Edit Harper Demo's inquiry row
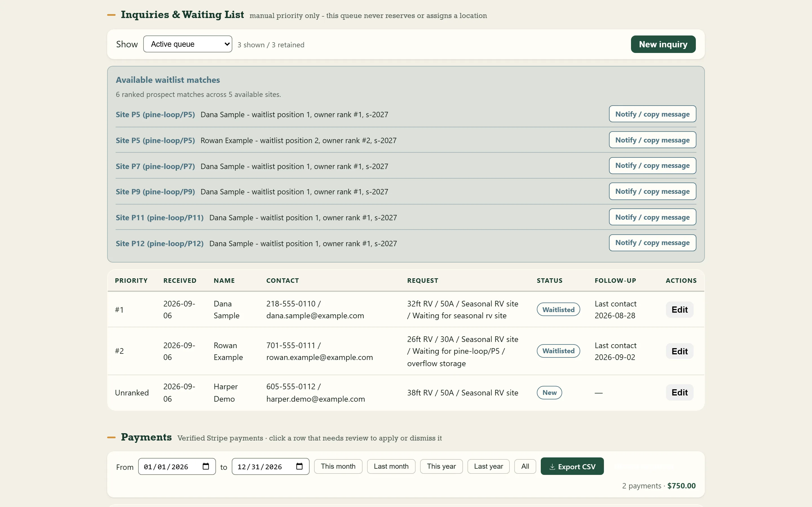This screenshot has width=812, height=507. tap(679, 392)
